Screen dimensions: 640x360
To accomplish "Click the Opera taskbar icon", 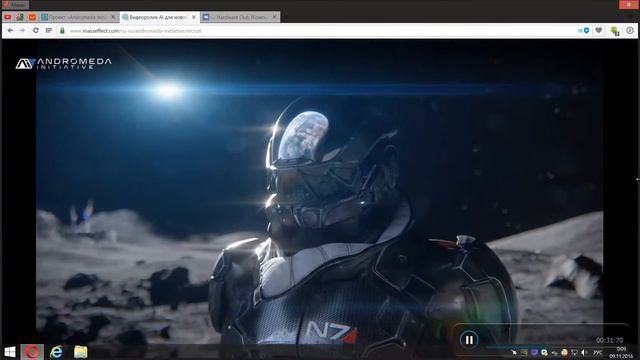I will point(32,352).
